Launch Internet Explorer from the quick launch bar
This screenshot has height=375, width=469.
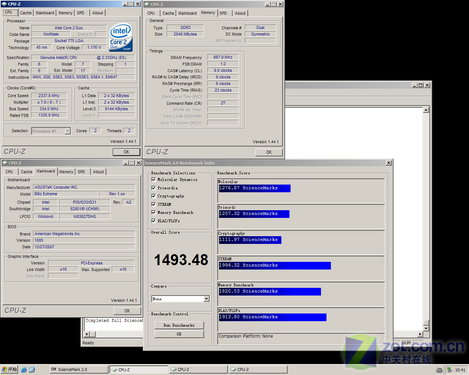[x=24, y=370]
